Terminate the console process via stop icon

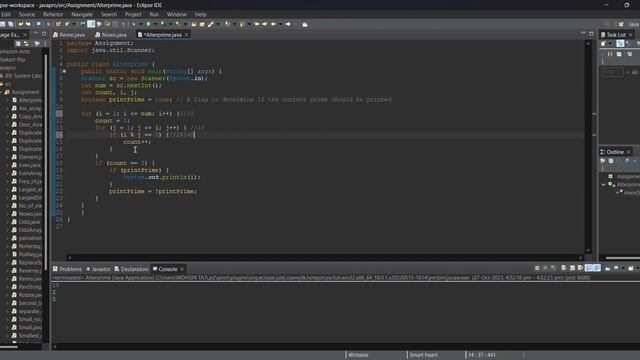pos(537,268)
